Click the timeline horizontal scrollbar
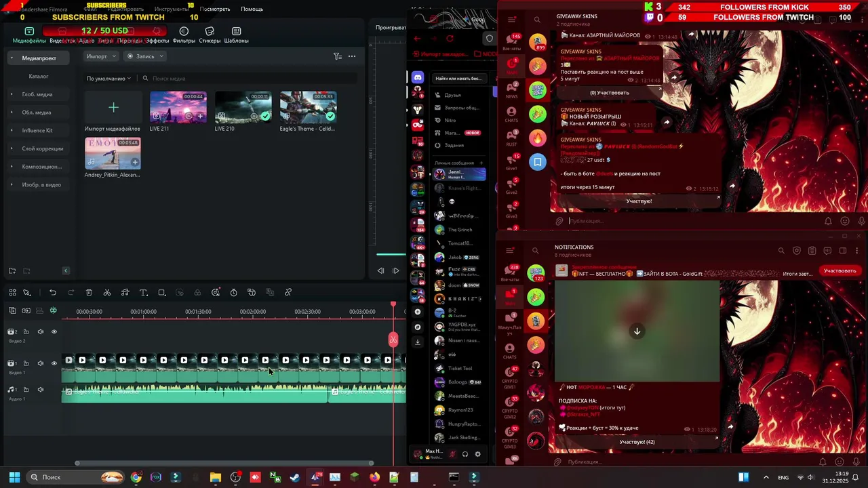Viewport: 868px width, 488px height. (224, 464)
